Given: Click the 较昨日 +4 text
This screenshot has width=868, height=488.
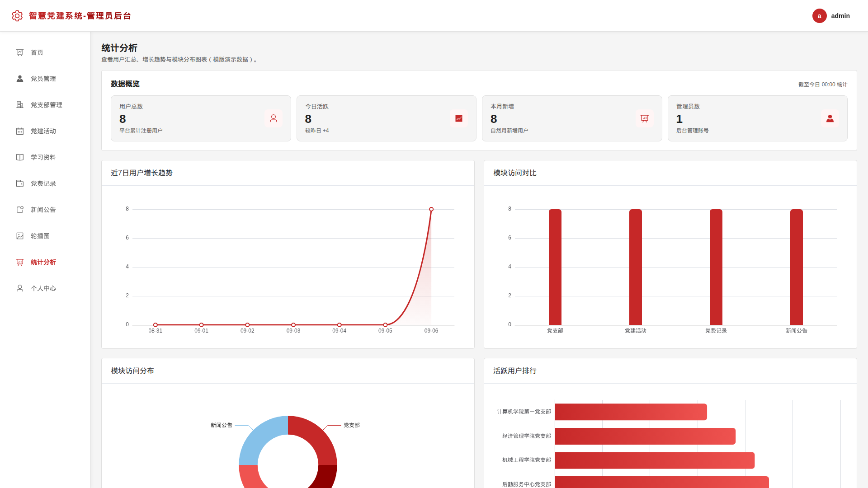Looking at the screenshot, I should click(x=317, y=131).
